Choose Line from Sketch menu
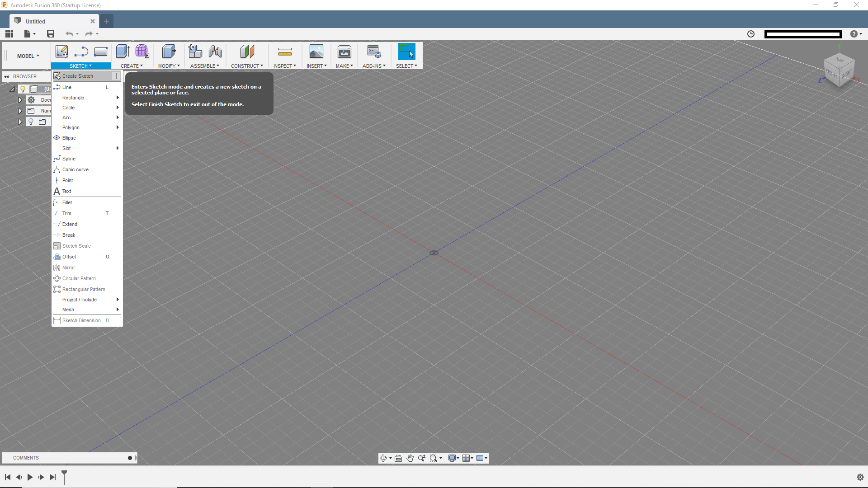868x488 pixels. (87, 87)
